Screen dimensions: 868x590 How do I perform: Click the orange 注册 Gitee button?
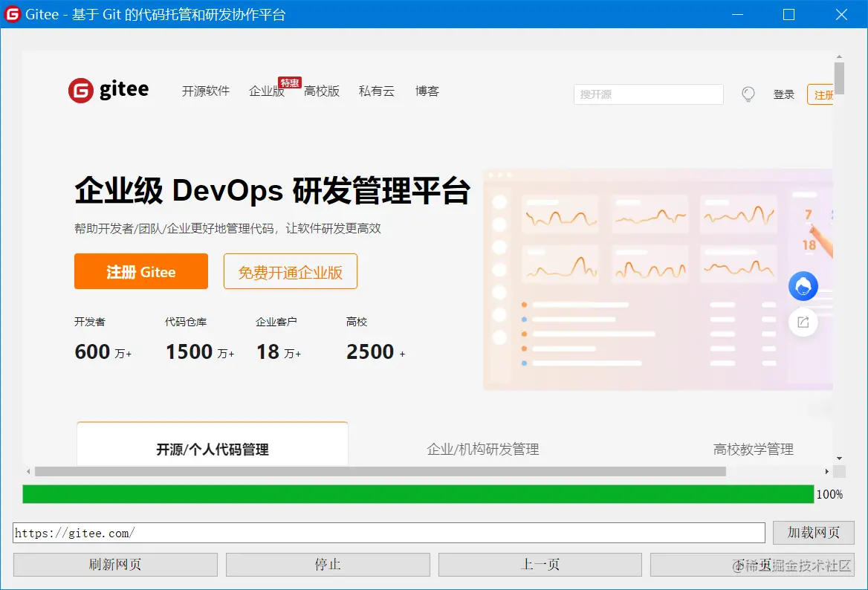[141, 271]
